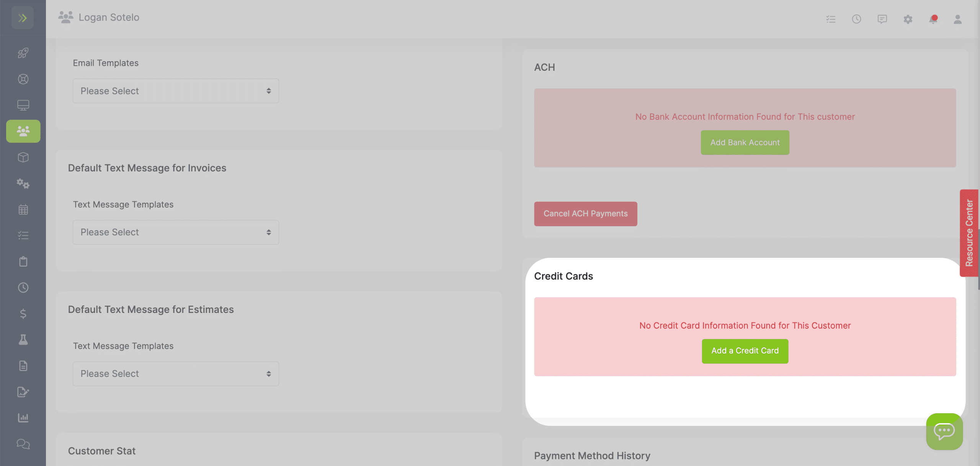Click the Customer Stat heading

tap(102, 451)
